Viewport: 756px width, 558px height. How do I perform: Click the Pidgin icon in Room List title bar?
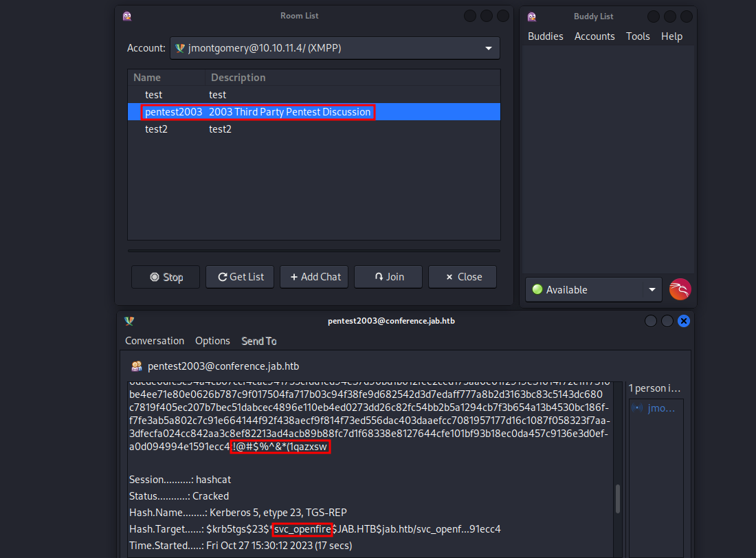pyautogui.click(x=126, y=16)
